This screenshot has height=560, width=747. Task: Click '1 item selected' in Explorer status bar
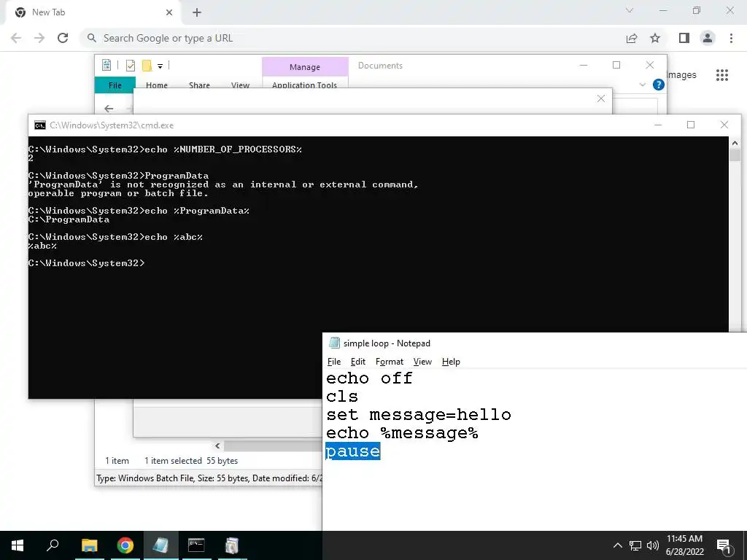(173, 461)
